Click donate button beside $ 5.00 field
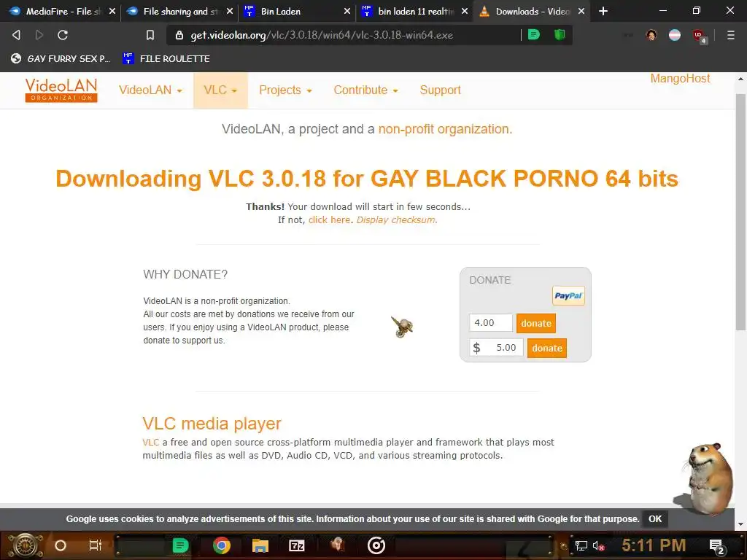Screen dimensions: 747x560 [x=547, y=348]
